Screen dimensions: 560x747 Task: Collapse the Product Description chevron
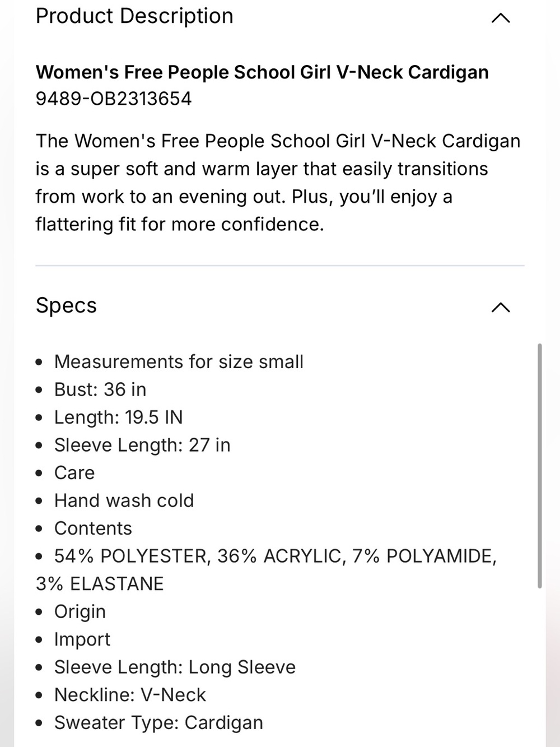(501, 18)
